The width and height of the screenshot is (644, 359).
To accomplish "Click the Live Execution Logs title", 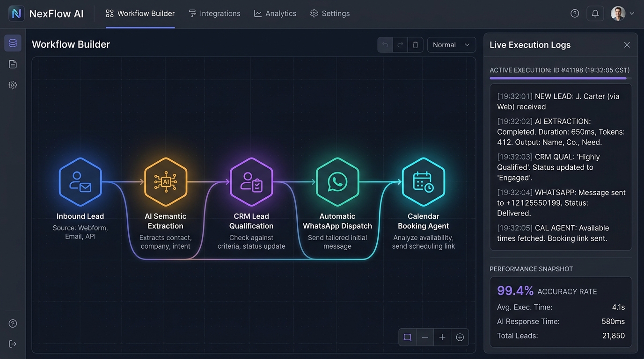I will point(530,45).
